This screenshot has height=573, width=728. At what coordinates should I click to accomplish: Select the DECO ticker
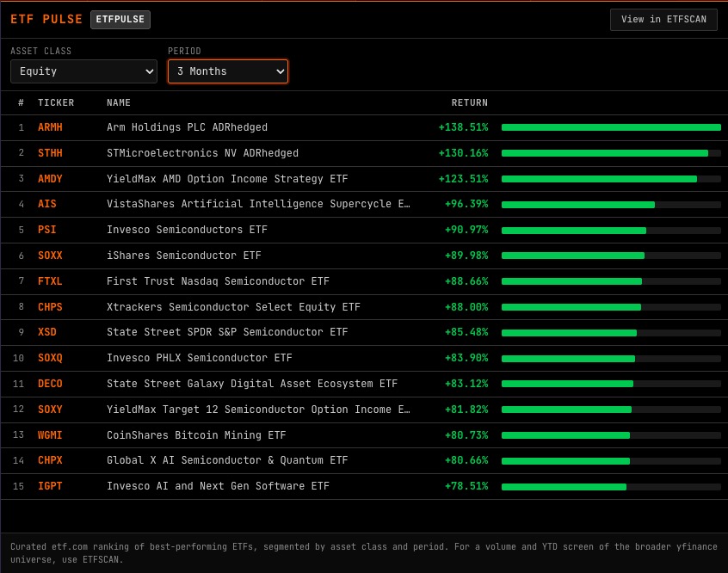pos(50,384)
